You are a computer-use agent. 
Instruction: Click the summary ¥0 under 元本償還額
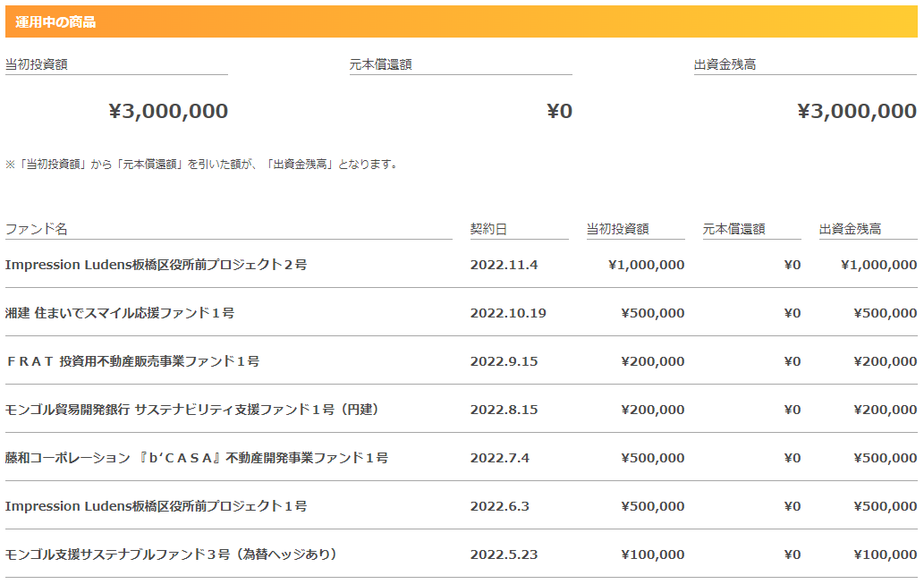(x=559, y=111)
